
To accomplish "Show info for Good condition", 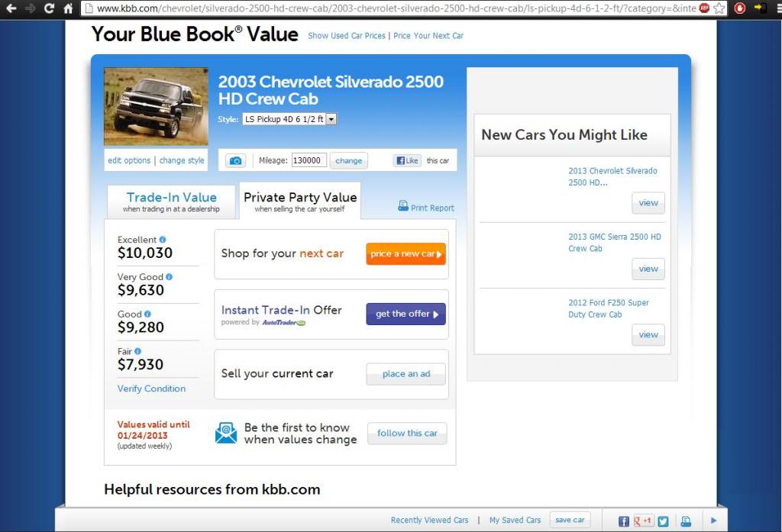I will click(x=147, y=314).
